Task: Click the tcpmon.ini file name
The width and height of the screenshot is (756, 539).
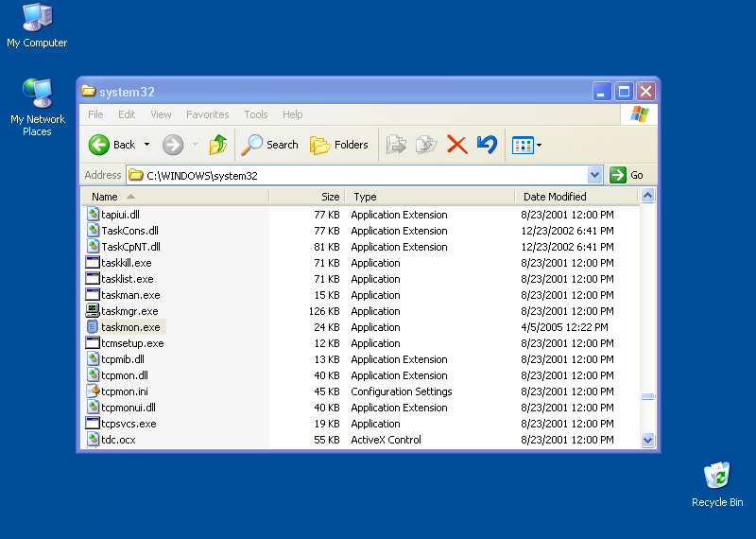Action: pos(125,391)
